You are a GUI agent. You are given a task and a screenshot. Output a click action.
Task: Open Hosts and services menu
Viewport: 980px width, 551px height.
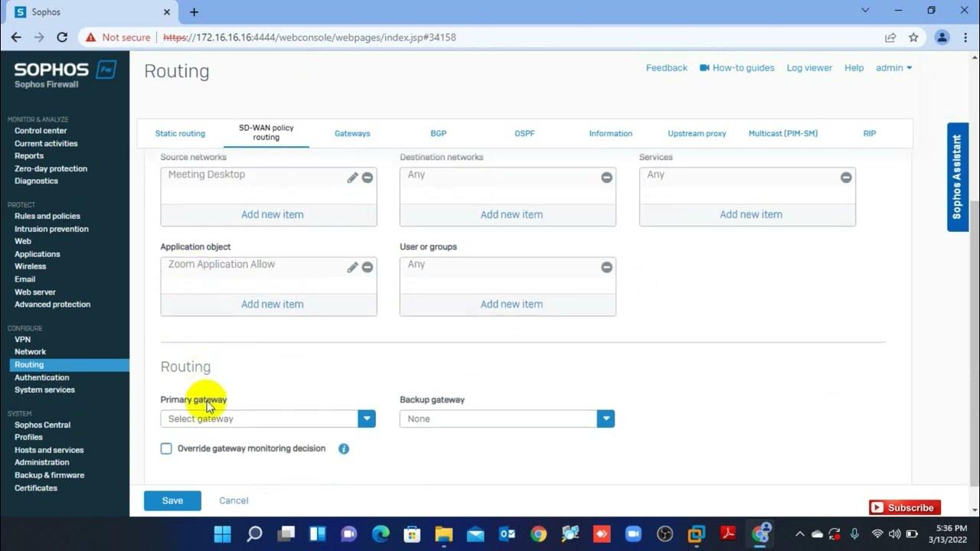(49, 450)
